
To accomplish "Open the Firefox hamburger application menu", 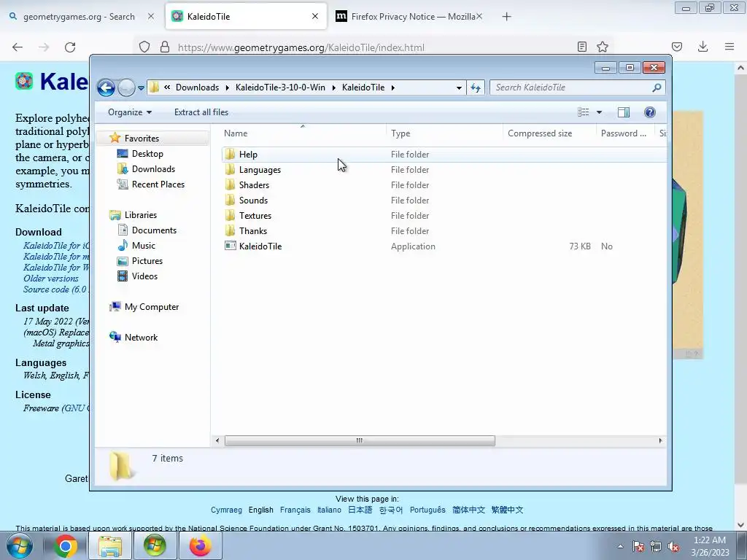I will pos(729,47).
